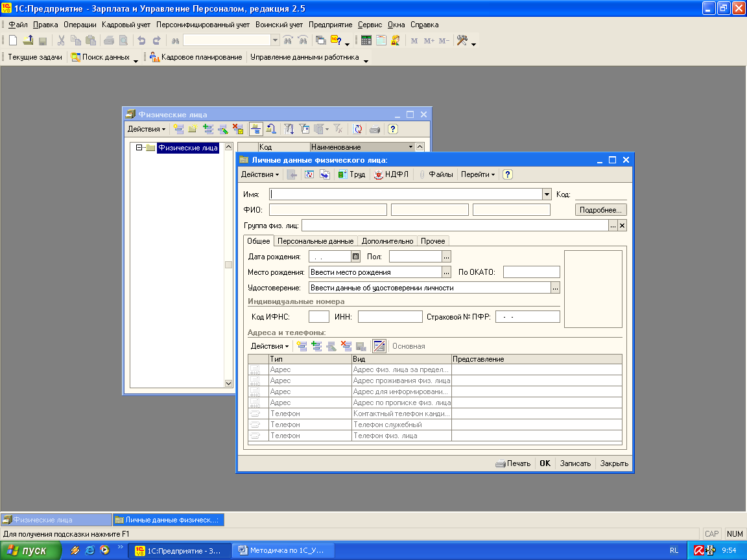Open the calendar icon in main toolbar
The image size is (747, 560).
pyautogui.click(x=381, y=40)
